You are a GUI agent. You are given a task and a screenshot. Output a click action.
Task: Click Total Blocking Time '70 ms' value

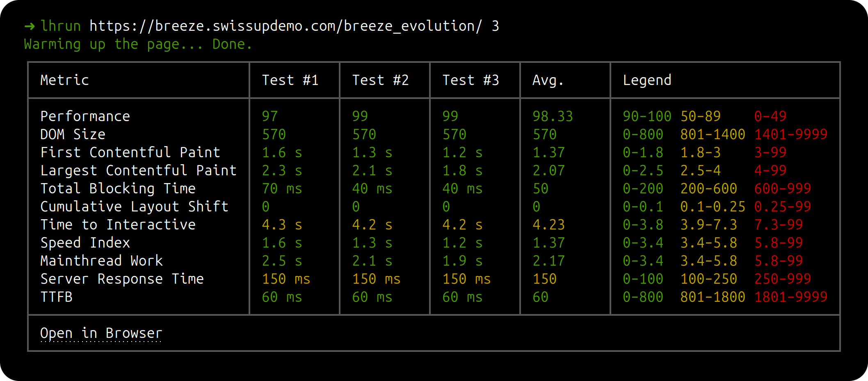pyautogui.click(x=282, y=188)
